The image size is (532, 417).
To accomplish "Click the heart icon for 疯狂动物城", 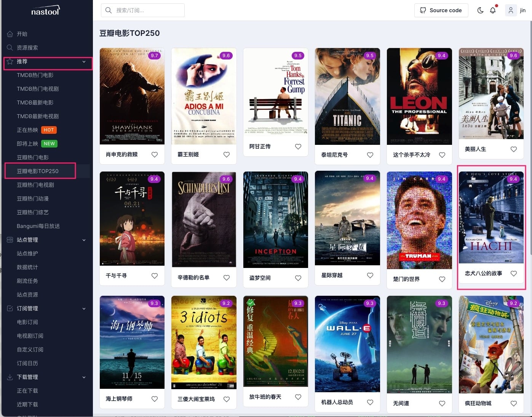I will 514,403.
